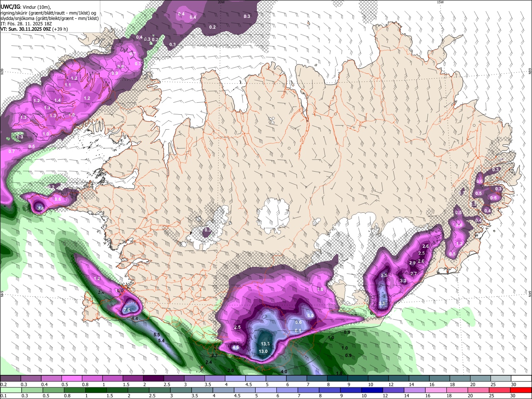
Task: Click the 15W longitude label
Action: [440, 2]
